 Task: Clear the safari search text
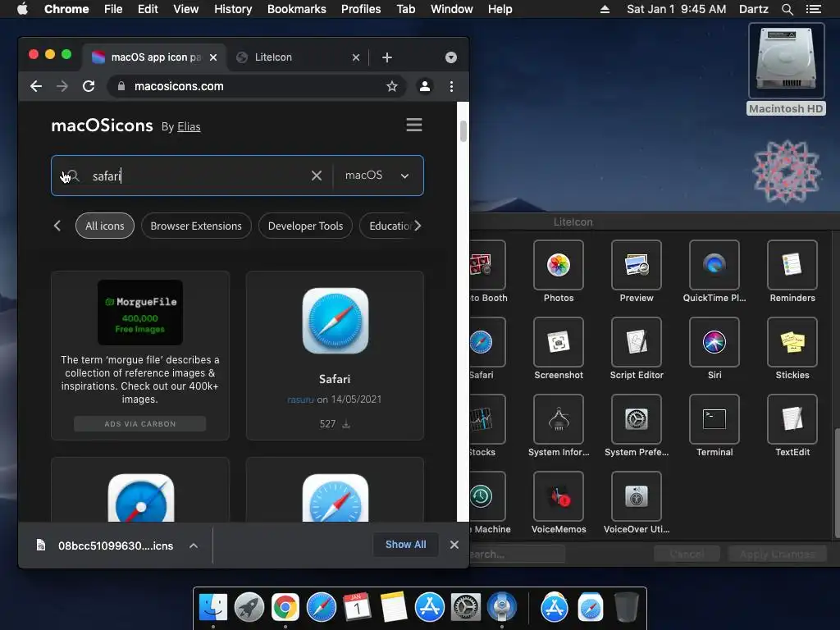tap(317, 176)
